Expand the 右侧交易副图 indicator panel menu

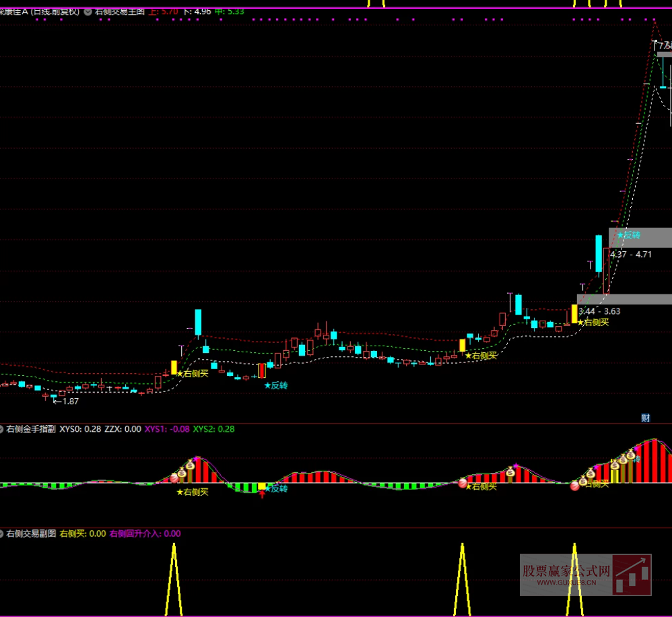1,533
